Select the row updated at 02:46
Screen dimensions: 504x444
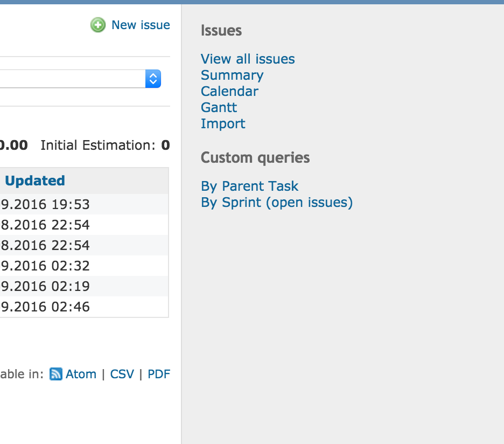tap(84, 307)
